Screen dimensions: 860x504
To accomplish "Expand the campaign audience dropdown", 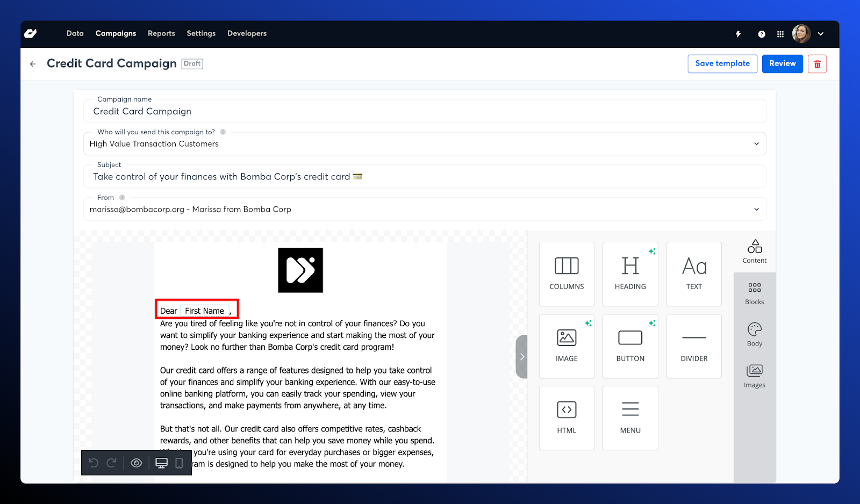I will coord(756,143).
